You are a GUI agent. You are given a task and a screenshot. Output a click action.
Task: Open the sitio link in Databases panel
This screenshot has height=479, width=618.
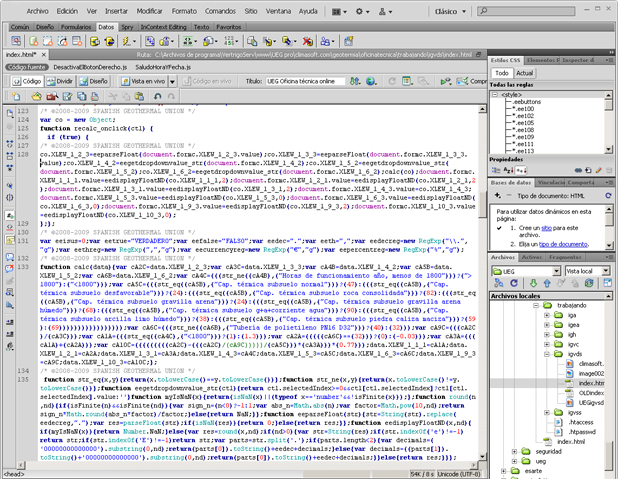(546, 228)
